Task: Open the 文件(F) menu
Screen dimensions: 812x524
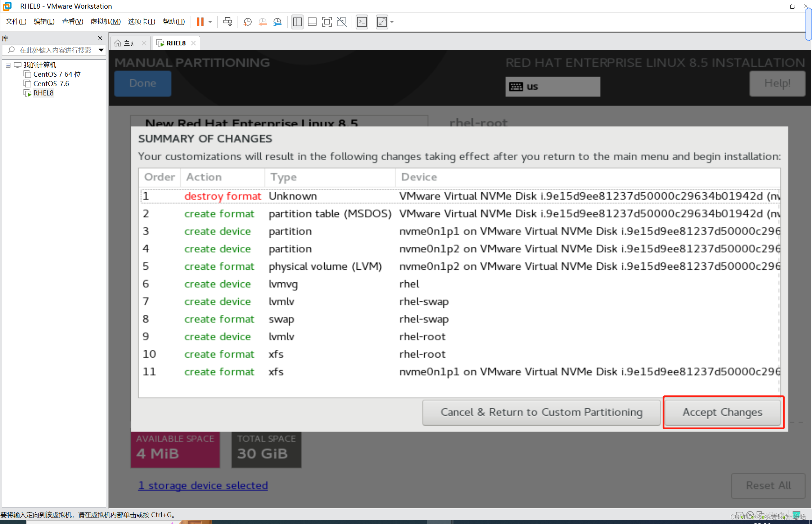Action: (x=16, y=22)
